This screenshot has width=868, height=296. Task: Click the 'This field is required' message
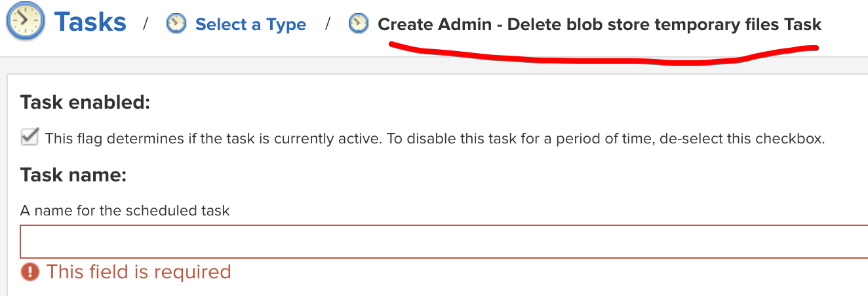[x=139, y=272]
